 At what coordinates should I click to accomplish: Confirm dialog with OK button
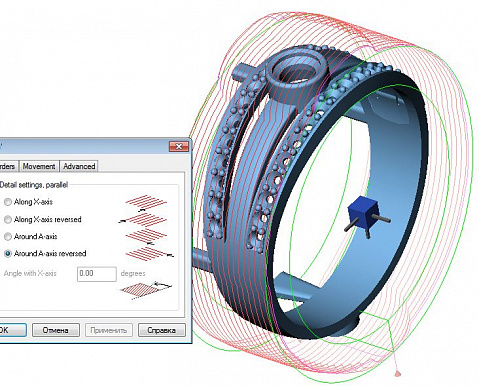click(13, 330)
